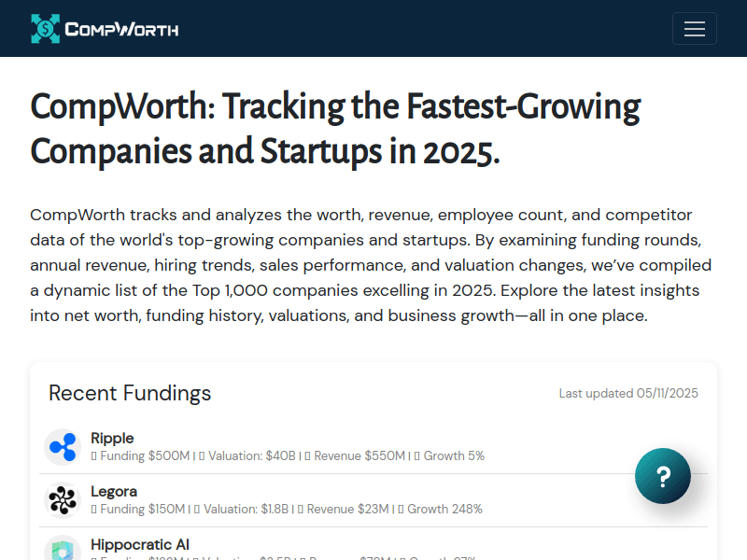Open the Ripple company name link
The width and height of the screenshot is (747, 560).
[112, 438]
